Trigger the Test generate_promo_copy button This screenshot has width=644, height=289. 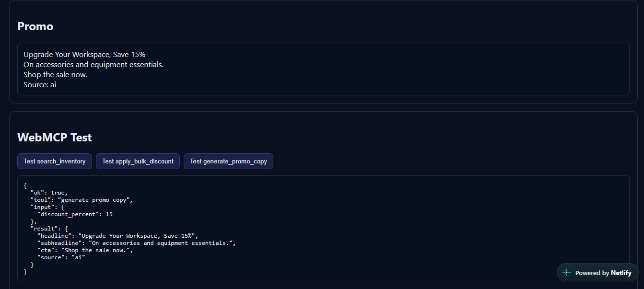228,162
